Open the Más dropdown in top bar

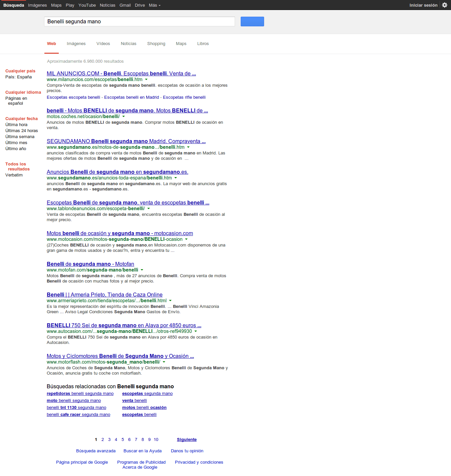[155, 5]
